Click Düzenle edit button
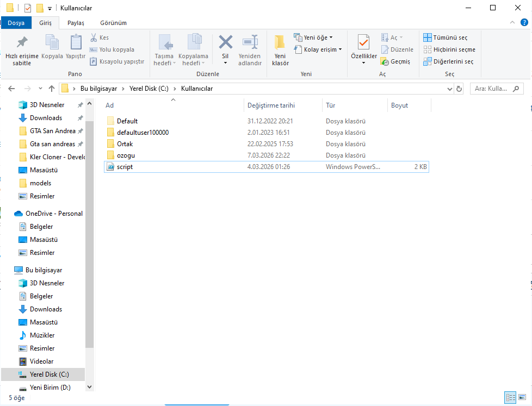Image resolution: width=532 pixels, height=406 pixels. point(397,49)
